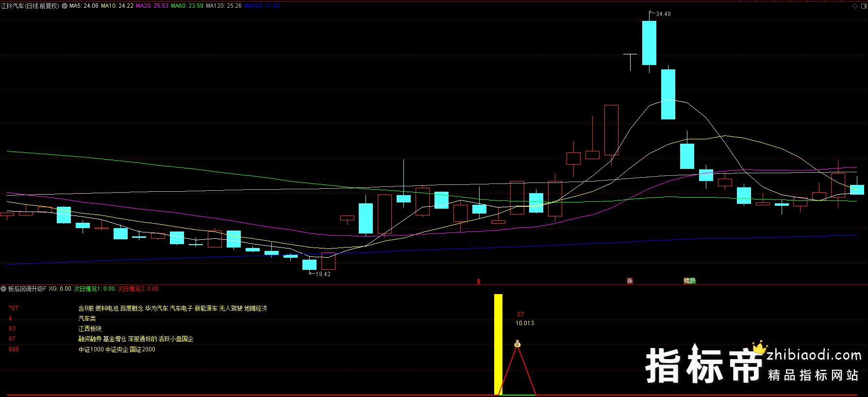The image size is (868, 397).
Task: Click the concept list starting with 含B股
Action: tap(173, 308)
